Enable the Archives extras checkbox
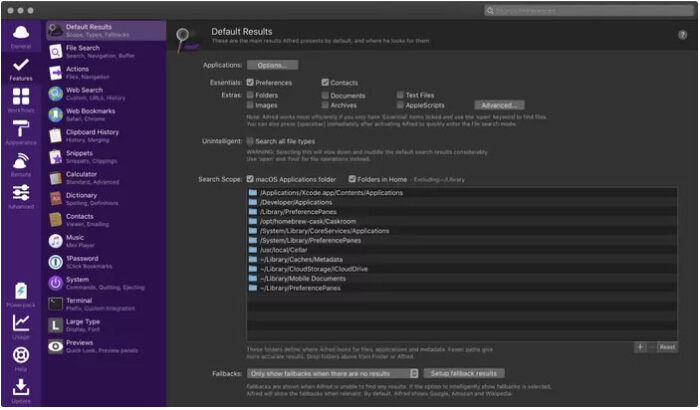 [325, 105]
